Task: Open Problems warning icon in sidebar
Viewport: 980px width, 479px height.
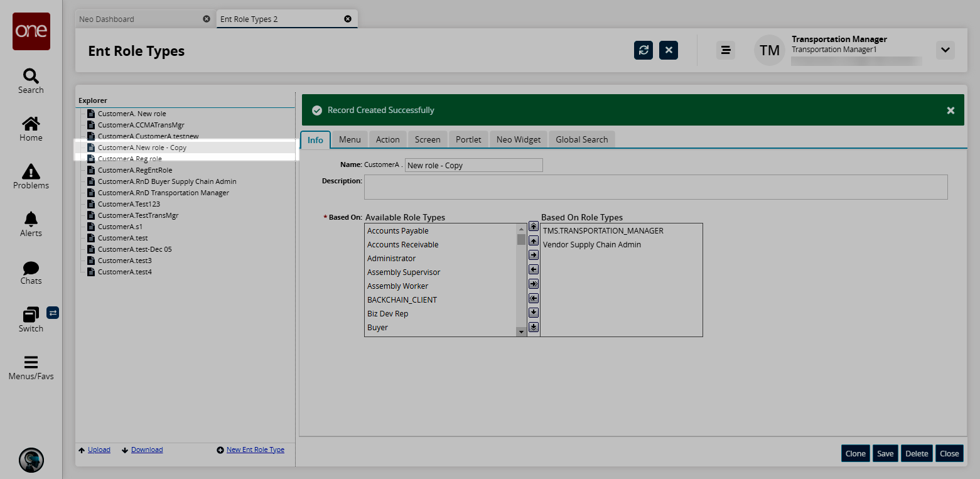Action: click(x=31, y=176)
